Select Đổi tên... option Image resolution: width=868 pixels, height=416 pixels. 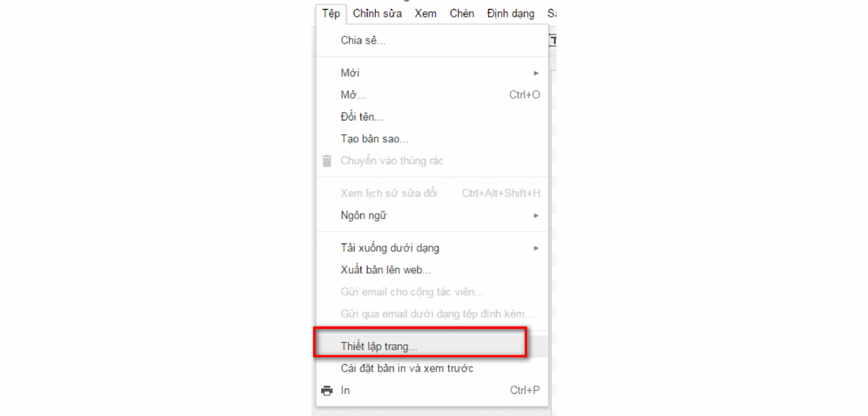tap(432, 117)
